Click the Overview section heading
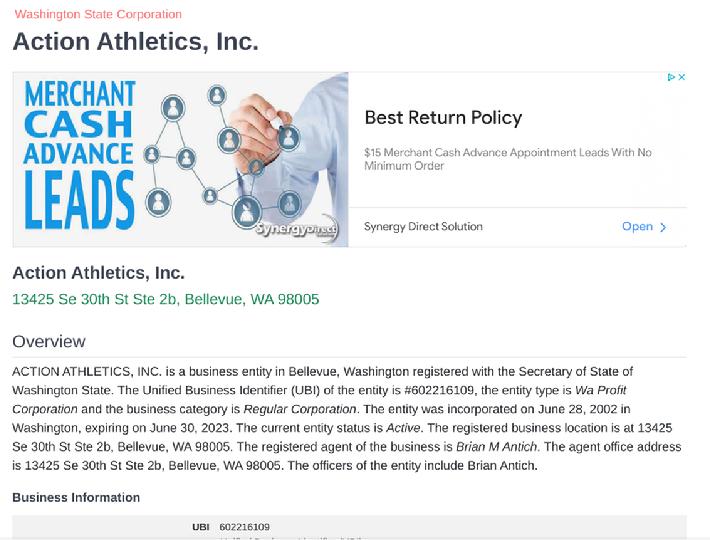The height and width of the screenshot is (540, 710). click(49, 341)
